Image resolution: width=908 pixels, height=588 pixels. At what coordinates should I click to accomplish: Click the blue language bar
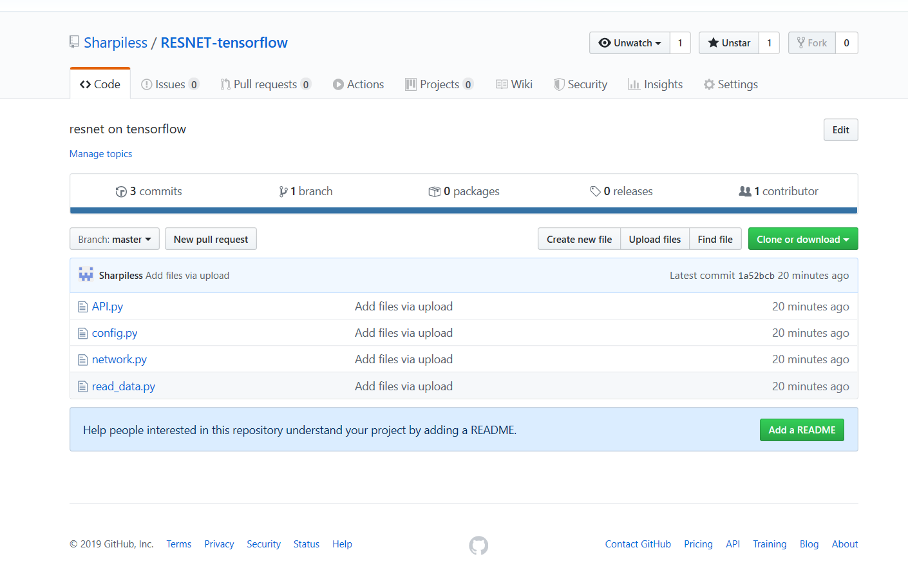pos(464,210)
